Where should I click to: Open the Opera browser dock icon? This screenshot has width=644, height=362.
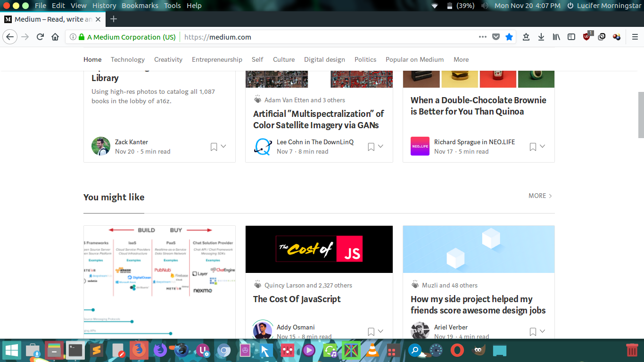457,350
